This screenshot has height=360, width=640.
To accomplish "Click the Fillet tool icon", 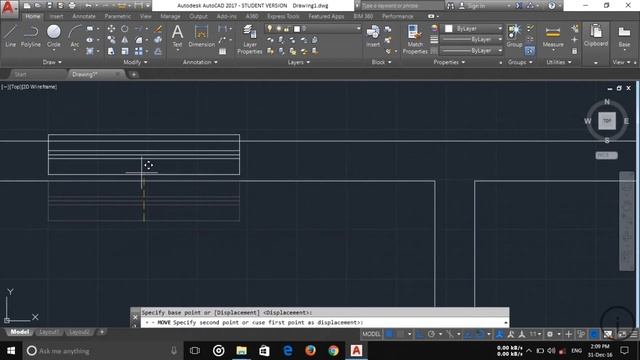I will tap(139, 40).
